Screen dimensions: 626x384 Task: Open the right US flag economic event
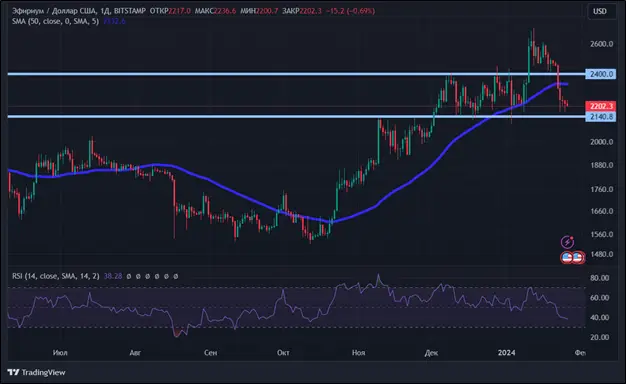pyautogui.click(x=578, y=257)
